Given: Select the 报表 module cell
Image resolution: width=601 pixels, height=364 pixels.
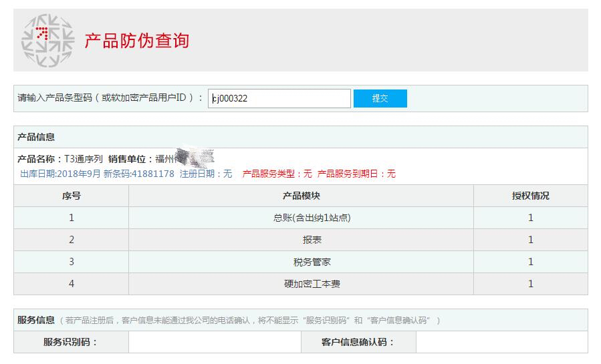Looking at the screenshot, I should pos(302,240).
